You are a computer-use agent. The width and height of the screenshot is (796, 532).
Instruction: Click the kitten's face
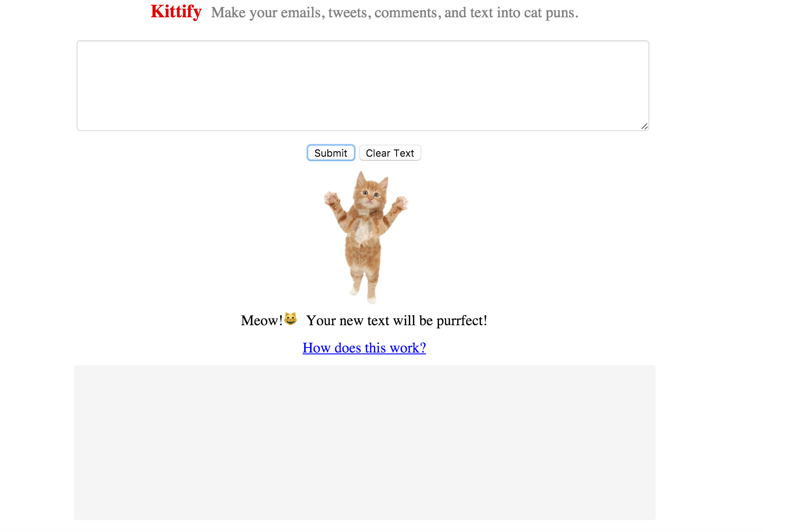click(370, 195)
